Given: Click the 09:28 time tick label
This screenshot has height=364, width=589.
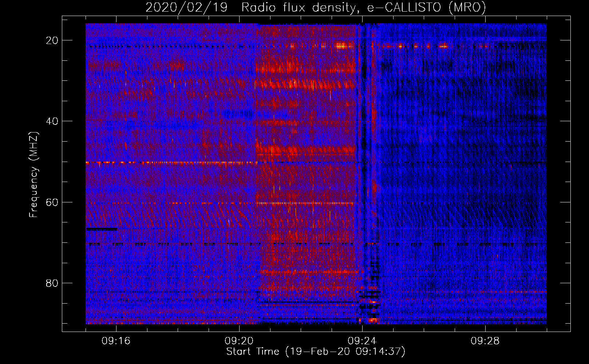Looking at the screenshot, I should point(485,341).
